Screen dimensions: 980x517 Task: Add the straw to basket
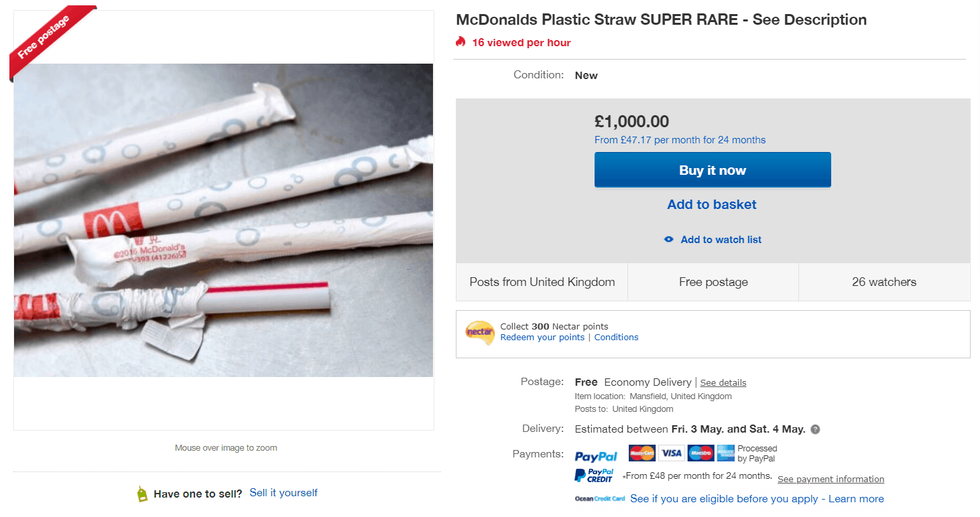(712, 205)
